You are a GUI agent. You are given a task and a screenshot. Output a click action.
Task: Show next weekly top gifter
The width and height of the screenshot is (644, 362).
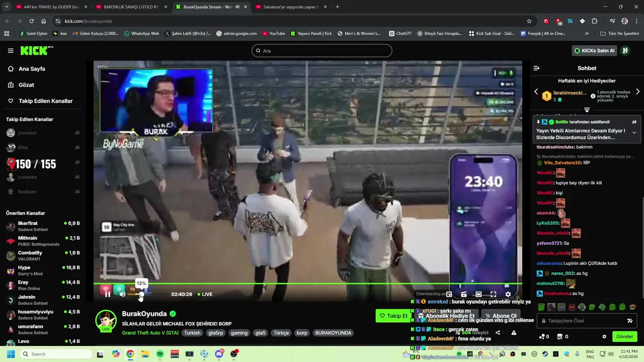click(x=637, y=92)
